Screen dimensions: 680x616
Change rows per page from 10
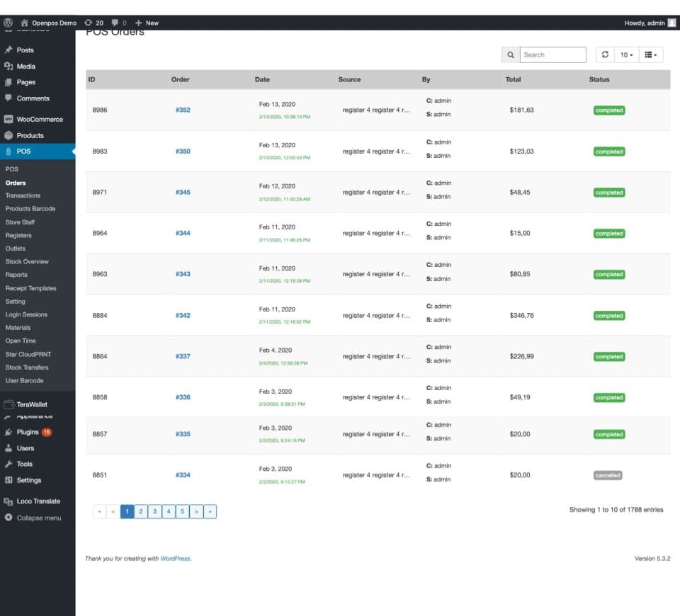pyautogui.click(x=627, y=55)
